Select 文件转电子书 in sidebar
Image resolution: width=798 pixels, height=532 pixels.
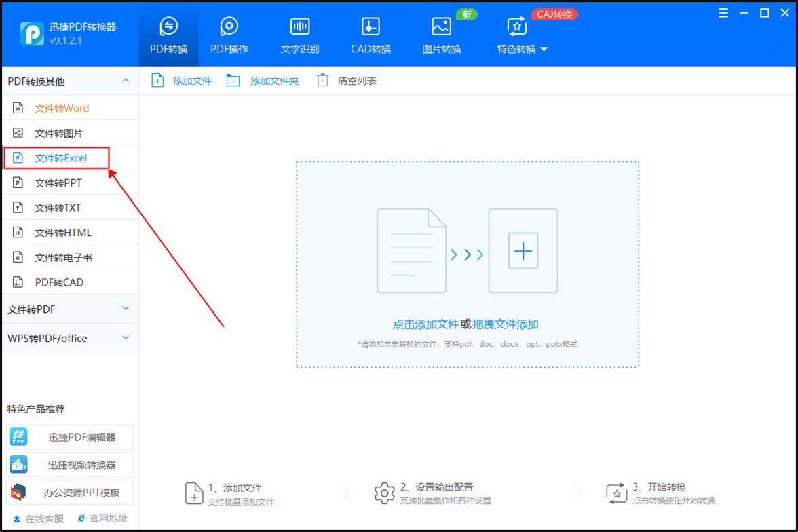click(71, 258)
